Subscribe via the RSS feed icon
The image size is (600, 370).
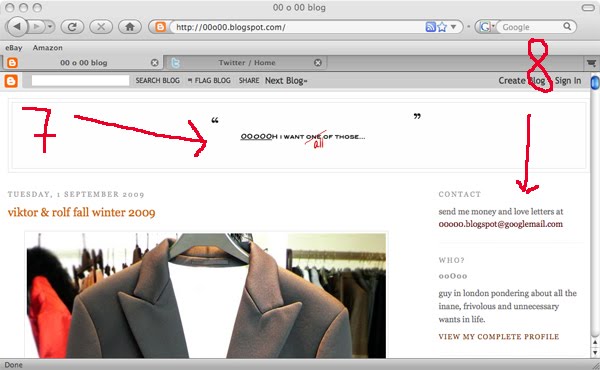[430, 27]
